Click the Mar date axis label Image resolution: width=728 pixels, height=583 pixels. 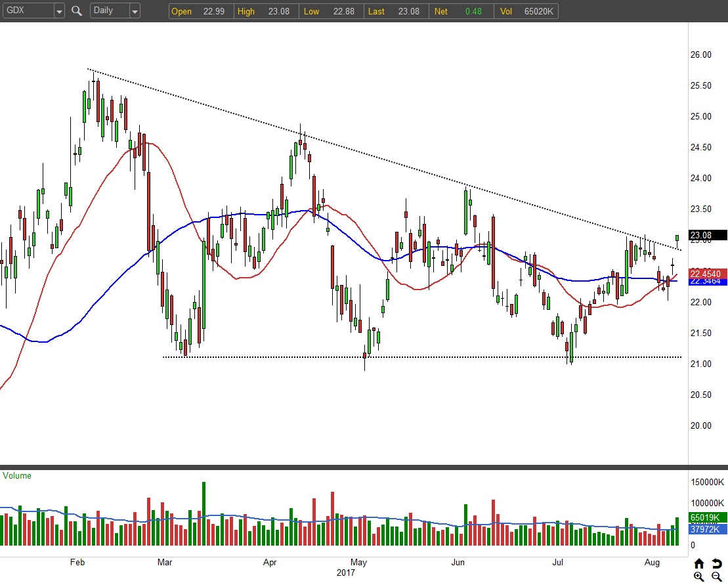165,562
